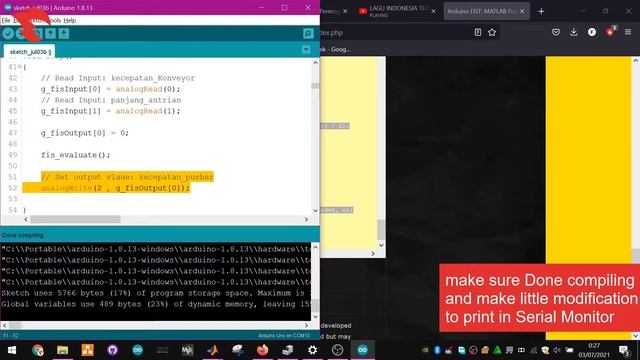This screenshot has height=360, width=640.
Task: Click the line 'g_fisOutput[0] = 0;'
Action: click(x=84, y=133)
